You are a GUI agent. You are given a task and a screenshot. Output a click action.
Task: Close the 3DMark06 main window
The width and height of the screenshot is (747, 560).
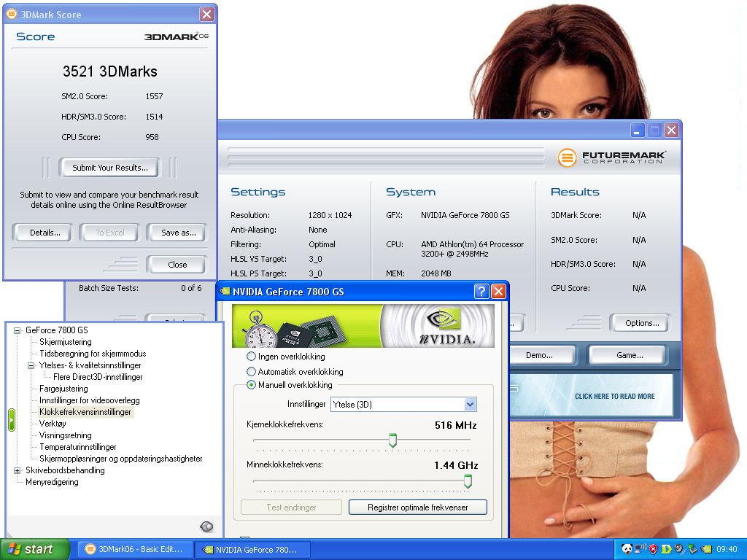coord(671,130)
